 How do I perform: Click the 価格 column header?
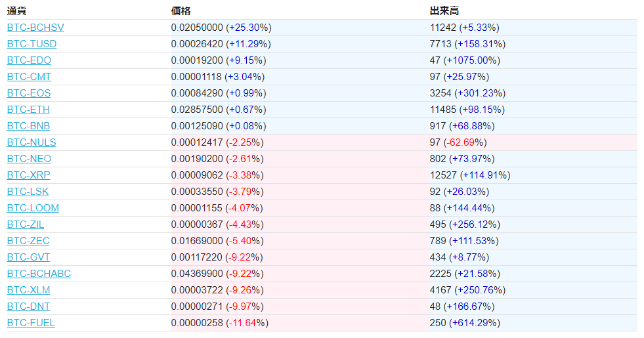pyautogui.click(x=181, y=11)
